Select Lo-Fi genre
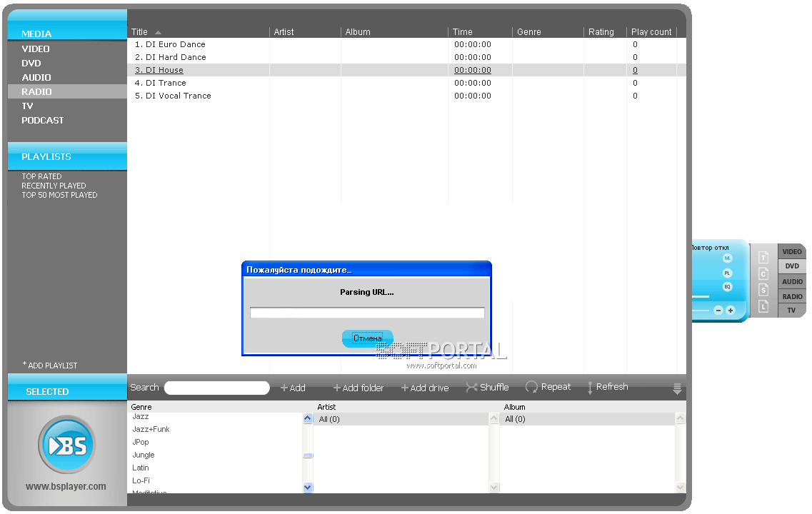Image resolution: width=812 pixels, height=514 pixels. pyautogui.click(x=141, y=480)
